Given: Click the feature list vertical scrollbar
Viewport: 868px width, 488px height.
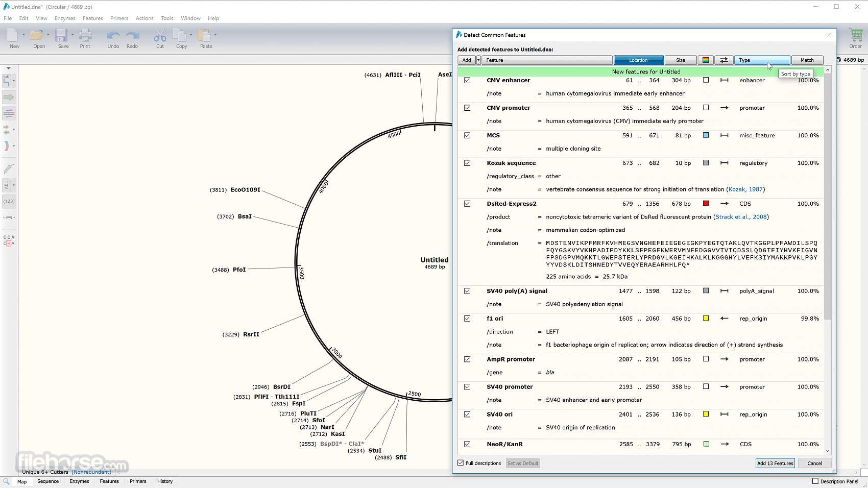Looking at the screenshot, I should pos(828,197).
